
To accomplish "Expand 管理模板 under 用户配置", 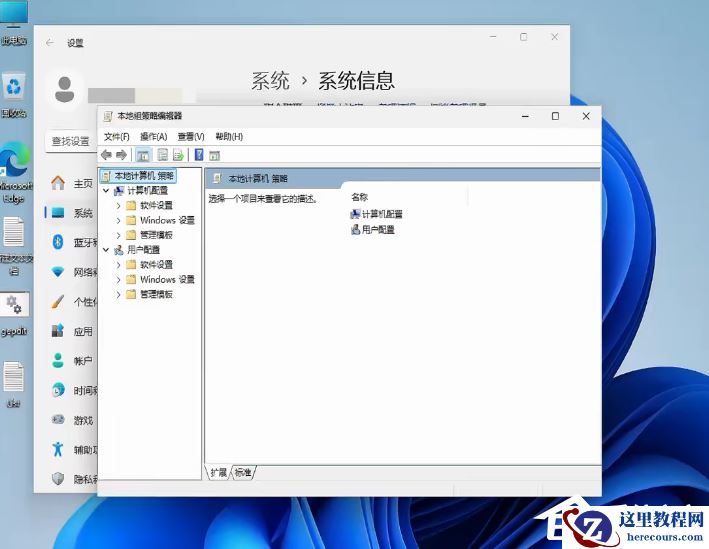I will click(x=118, y=294).
